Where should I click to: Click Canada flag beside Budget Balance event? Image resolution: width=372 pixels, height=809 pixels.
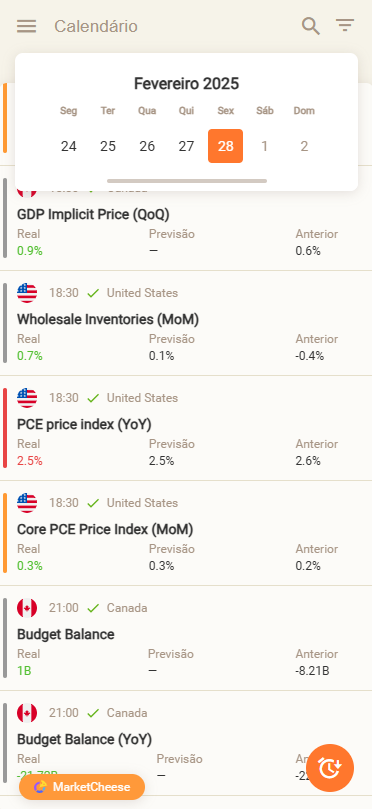(x=27, y=608)
